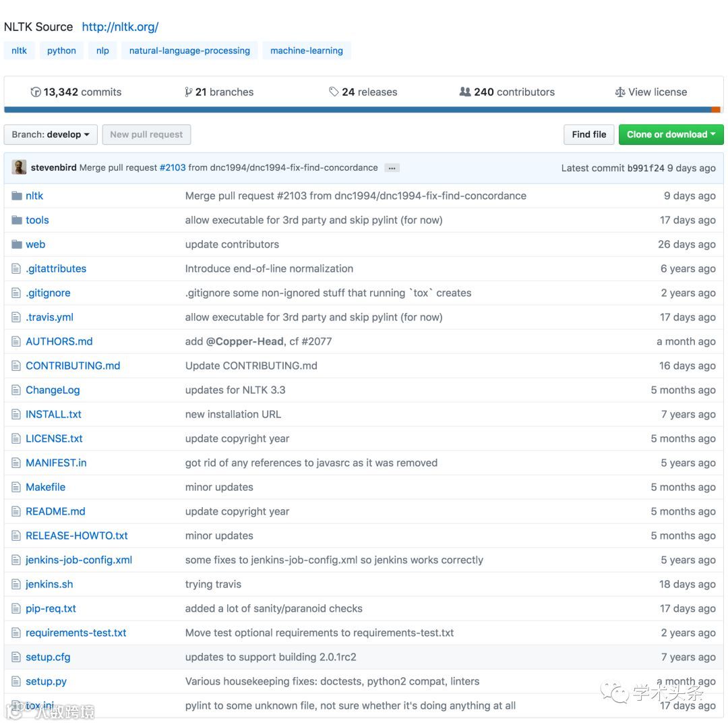This screenshot has width=728, height=725.
Task: Click the LICENSE.txt file icon
Action: pos(16,438)
